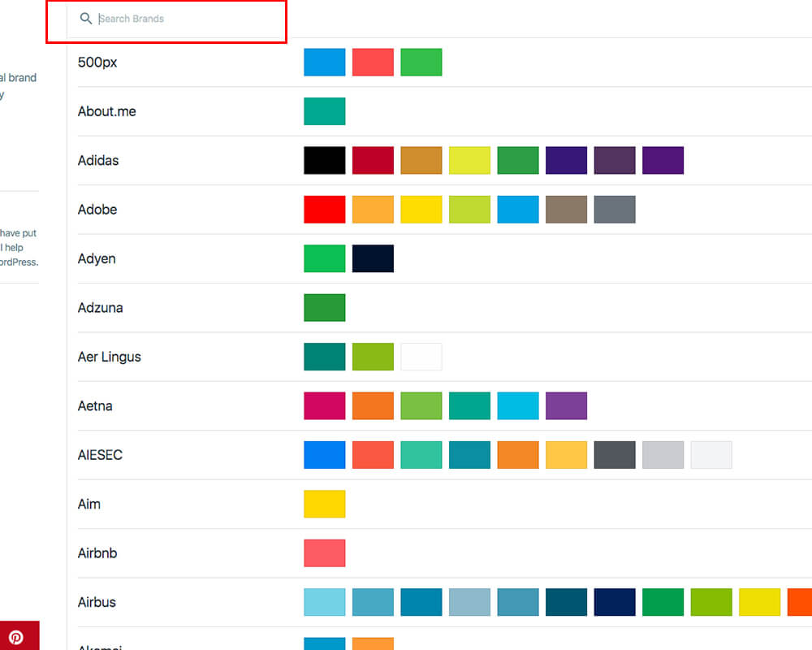Screen dimensions: 812x650
Task: Select the AIESEC brand name
Action: 101,455
